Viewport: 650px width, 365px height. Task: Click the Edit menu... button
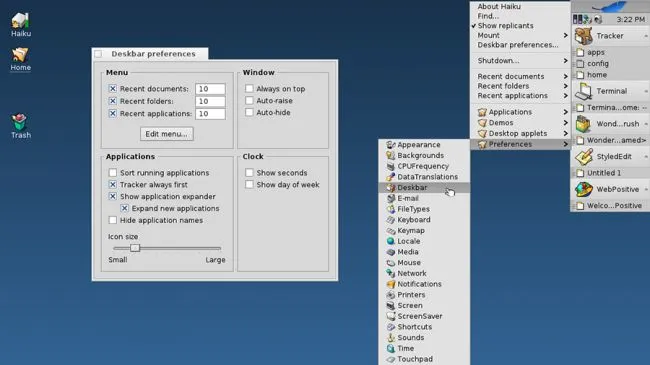[167, 134]
